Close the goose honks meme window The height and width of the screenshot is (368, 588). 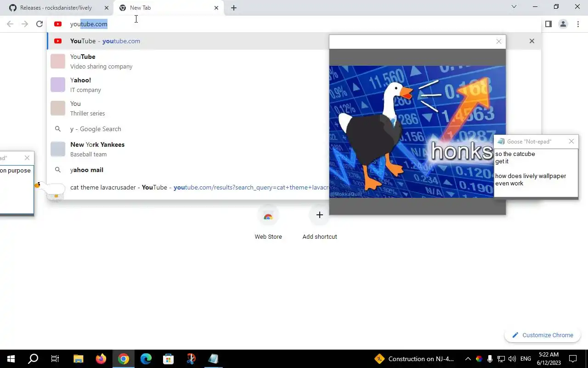tap(498, 41)
